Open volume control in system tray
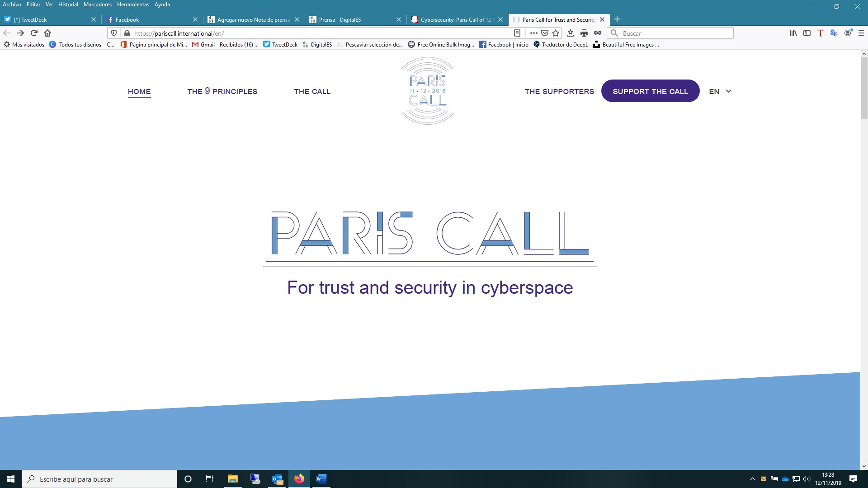 click(x=807, y=479)
